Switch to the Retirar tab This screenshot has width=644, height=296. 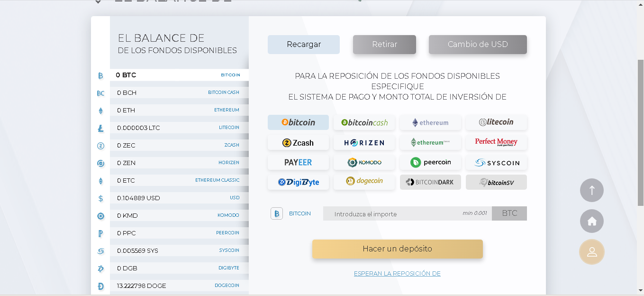384,45
